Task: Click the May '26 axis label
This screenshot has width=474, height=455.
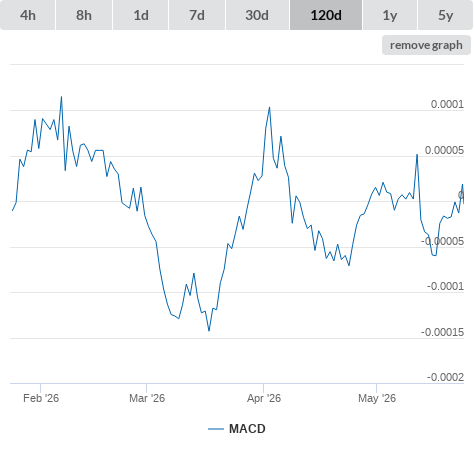Action: click(377, 398)
